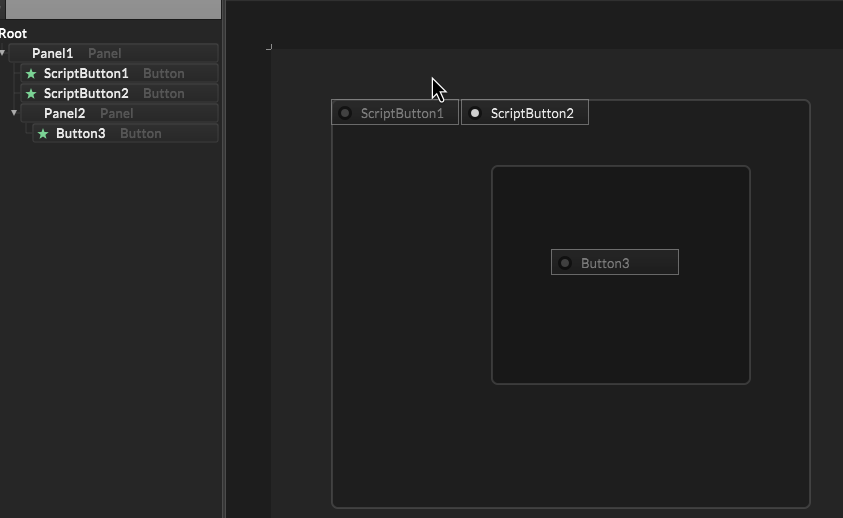The width and height of the screenshot is (843, 518).
Task: Toggle the ScriptButton1 circle indicator on canvas
Action: (345, 113)
